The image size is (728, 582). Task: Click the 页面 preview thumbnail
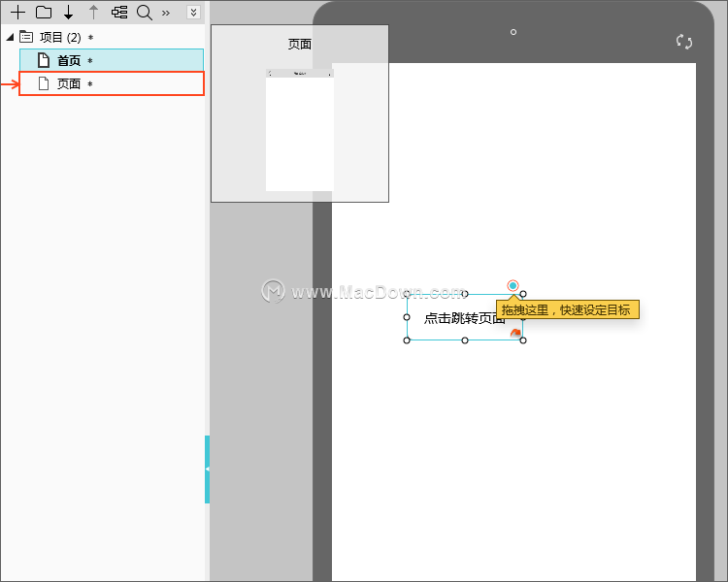click(300, 130)
